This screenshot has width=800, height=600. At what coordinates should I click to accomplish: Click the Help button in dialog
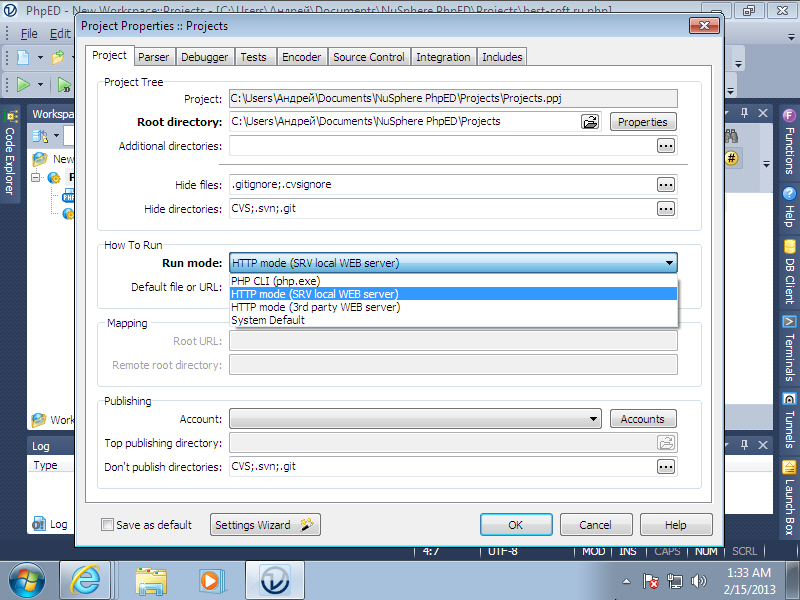676,524
